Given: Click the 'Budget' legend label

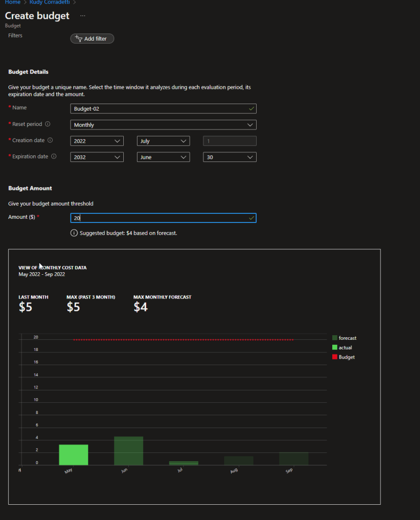Looking at the screenshot, I should tap(346, 357).
